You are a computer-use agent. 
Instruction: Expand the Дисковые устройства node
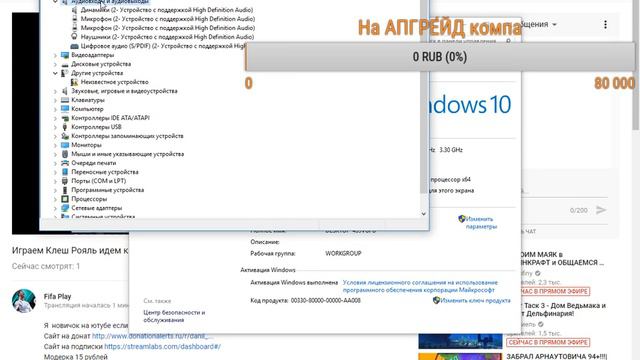pyautogui.click(x=55, y=64)
